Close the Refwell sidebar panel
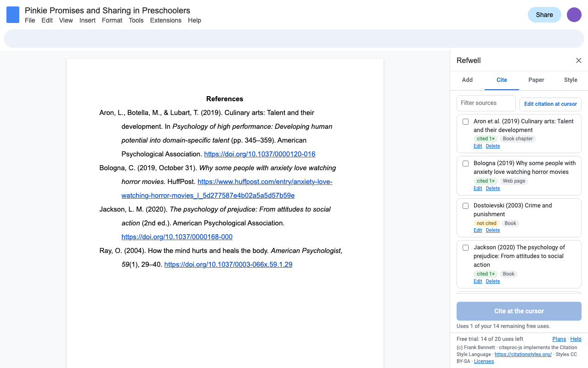This screenshot has height=368, width=588. click(579, 61)
